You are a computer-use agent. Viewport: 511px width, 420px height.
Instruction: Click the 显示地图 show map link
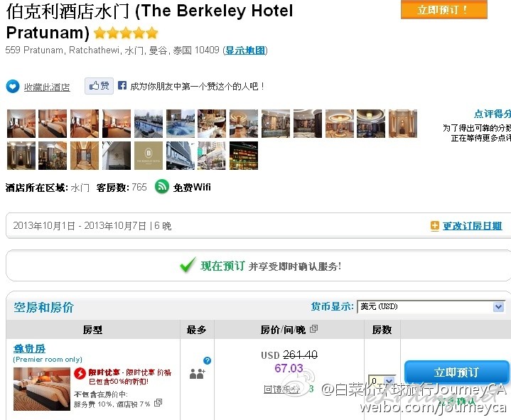click(245, 50)
